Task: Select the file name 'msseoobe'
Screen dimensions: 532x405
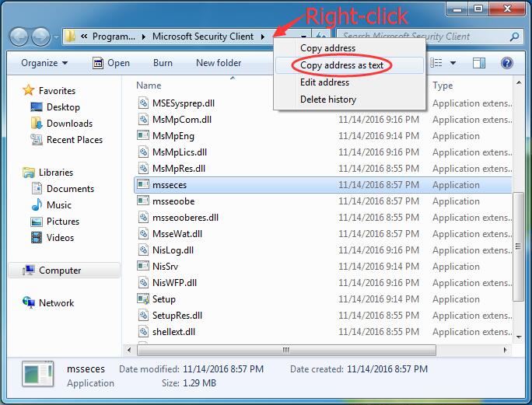Action: click(173, 201)
